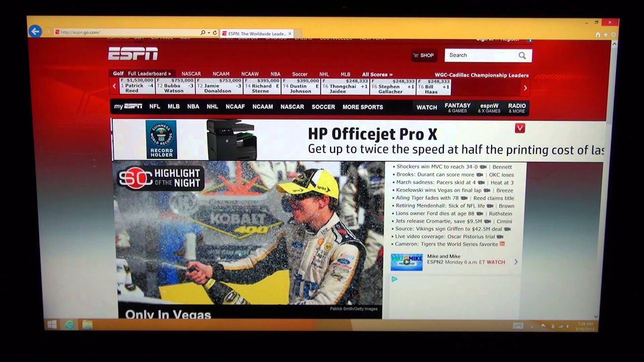Open the Windows Start button
The width and height of the screenshot is (644, 362).
[x=52, y=324]
